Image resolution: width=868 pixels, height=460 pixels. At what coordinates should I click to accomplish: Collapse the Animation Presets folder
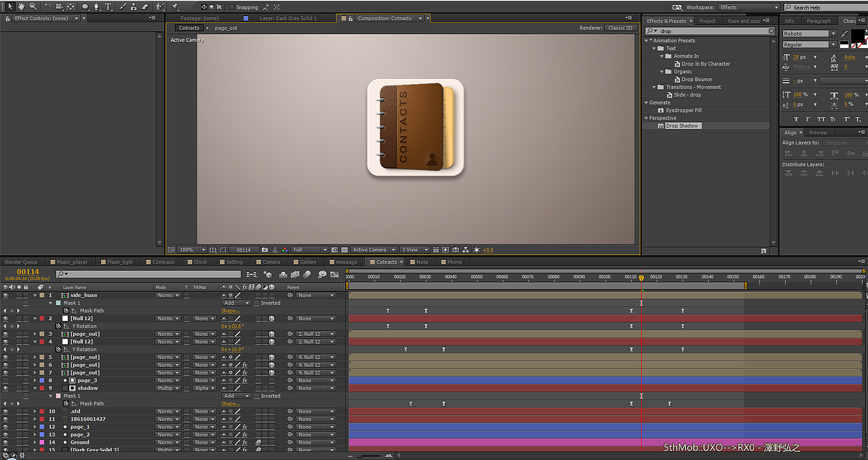(x=647, y=41)
